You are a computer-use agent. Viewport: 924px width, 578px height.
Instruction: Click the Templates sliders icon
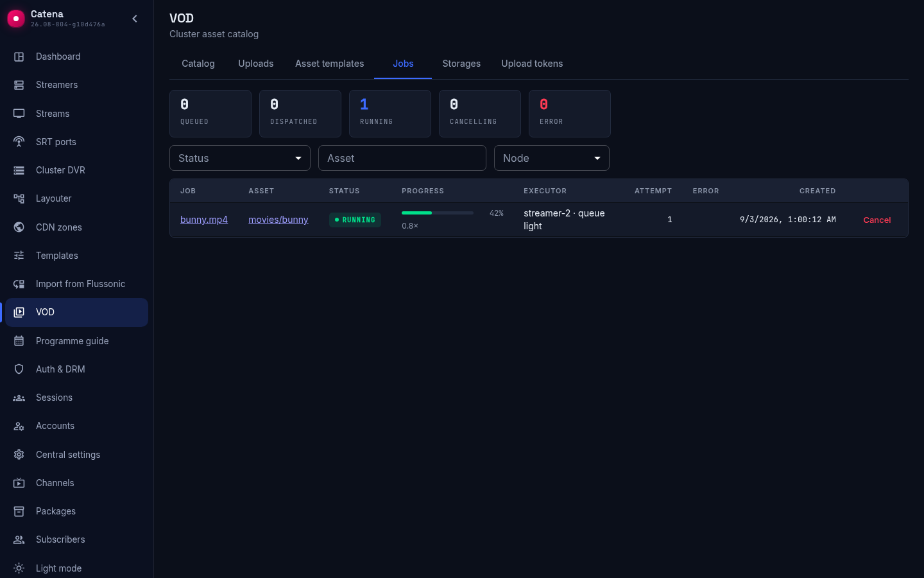19,256
